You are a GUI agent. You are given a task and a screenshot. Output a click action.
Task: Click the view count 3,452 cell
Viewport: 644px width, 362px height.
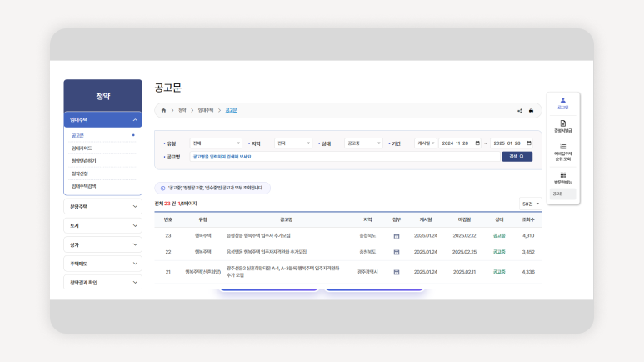[x=528, y=252]
